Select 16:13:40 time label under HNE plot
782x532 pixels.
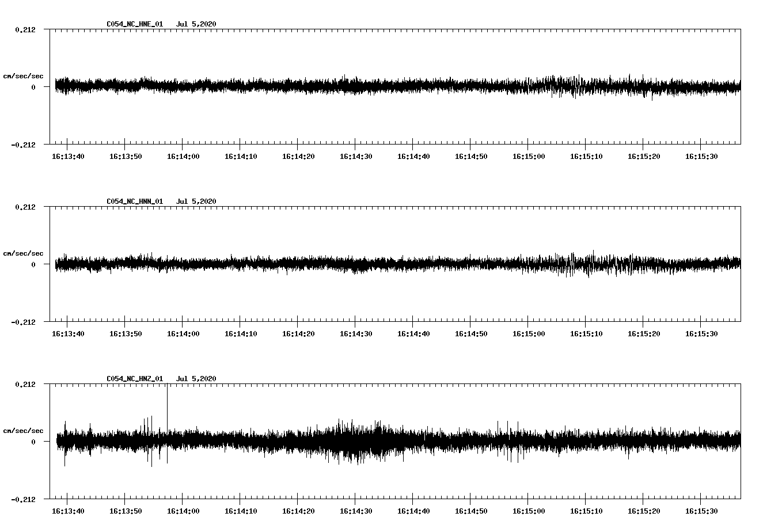pos(68,157)
